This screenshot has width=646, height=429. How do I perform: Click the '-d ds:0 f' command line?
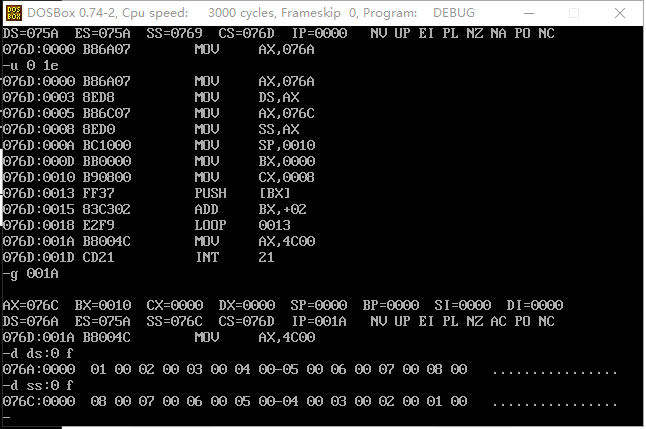coord(38,354)
